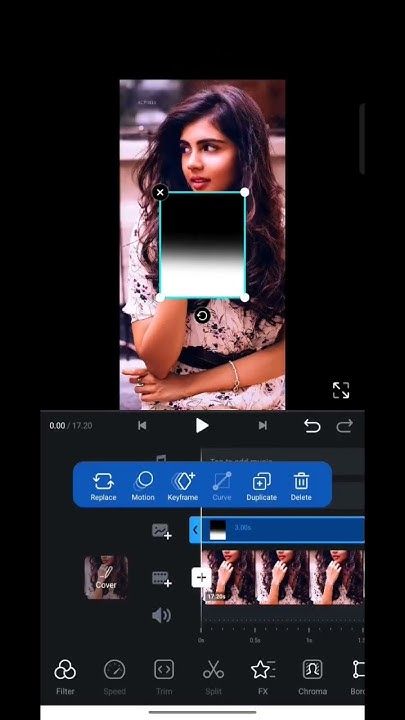
Task: Open the FX effects tool
Action: point(263,677)
